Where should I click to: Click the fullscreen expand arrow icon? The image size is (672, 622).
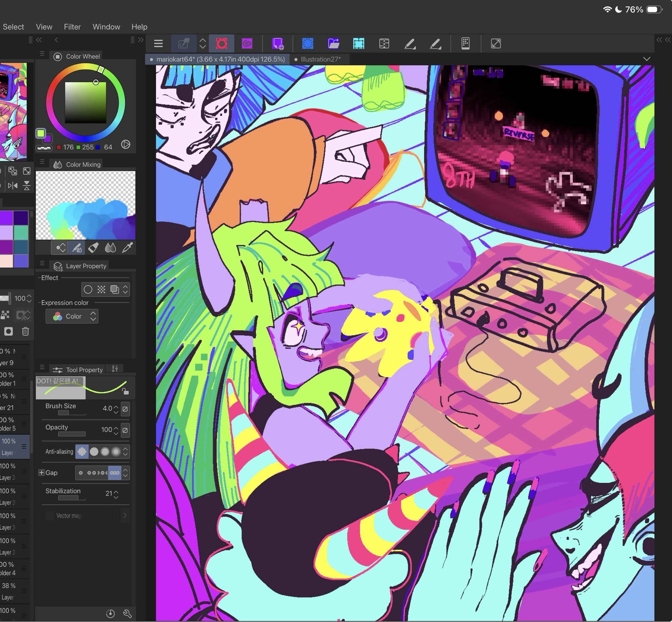(x=496, y=43)
